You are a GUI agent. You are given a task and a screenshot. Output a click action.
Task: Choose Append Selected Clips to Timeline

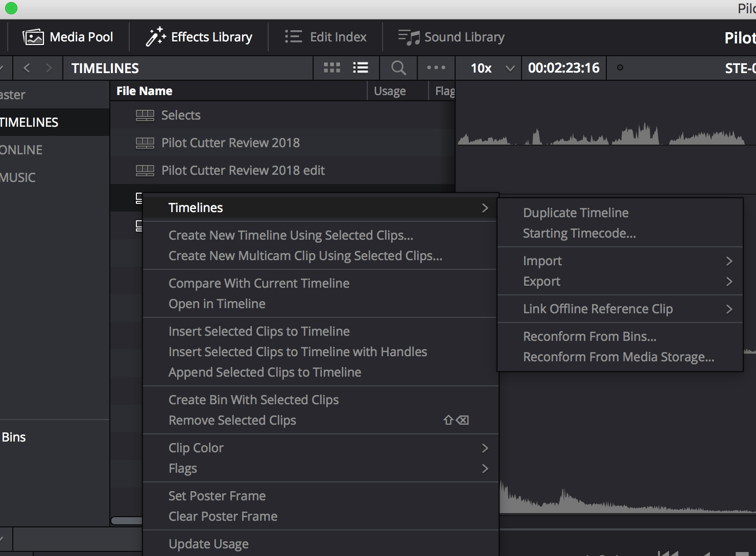coord(320,372)
